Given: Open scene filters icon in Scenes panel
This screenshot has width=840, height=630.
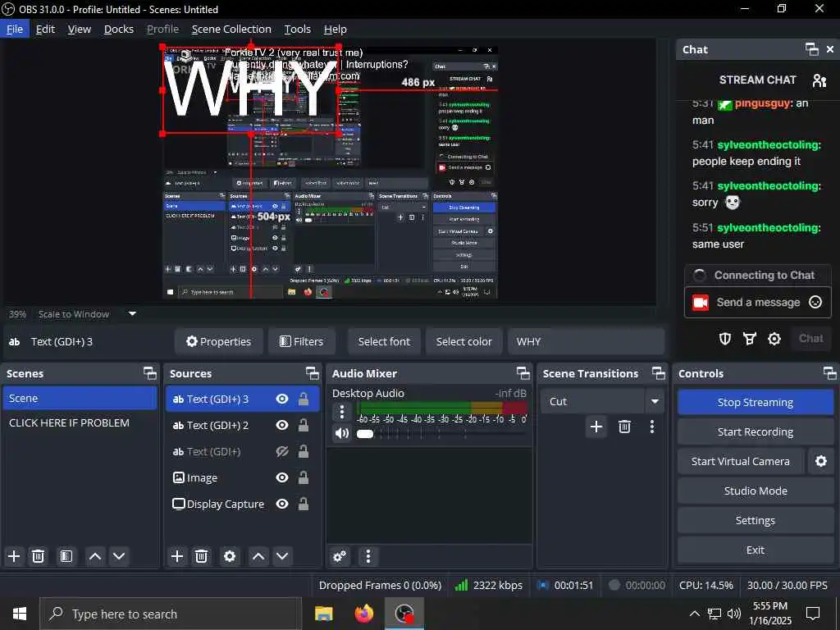Looking at the screenshot, I should [x=66, y=556].
